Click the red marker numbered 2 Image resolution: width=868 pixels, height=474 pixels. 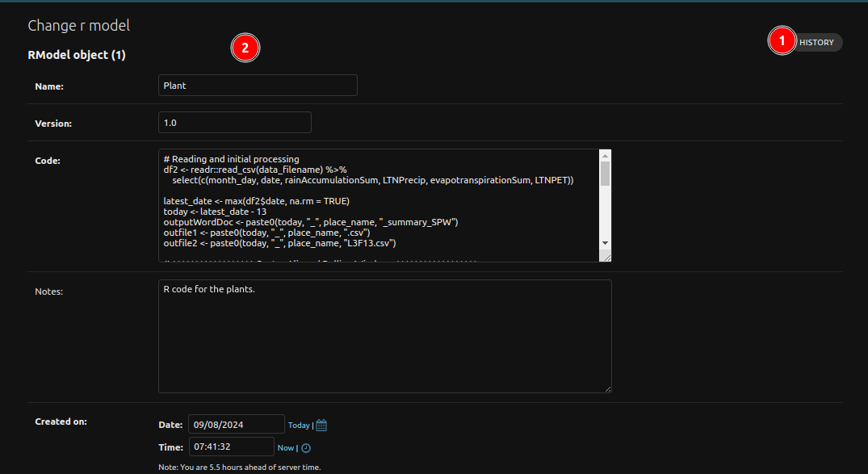245,48
